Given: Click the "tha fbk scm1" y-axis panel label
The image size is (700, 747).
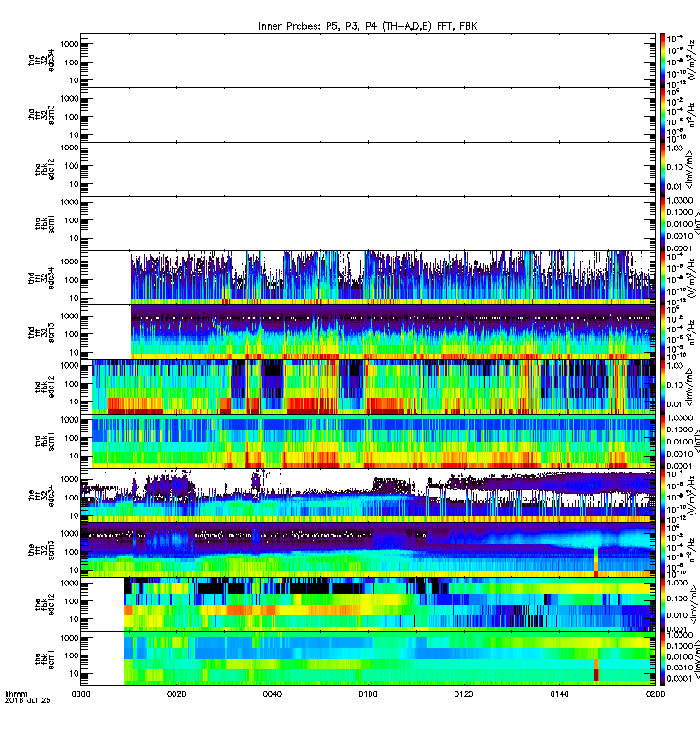Looking at the screenshot, I should (44, 224).
